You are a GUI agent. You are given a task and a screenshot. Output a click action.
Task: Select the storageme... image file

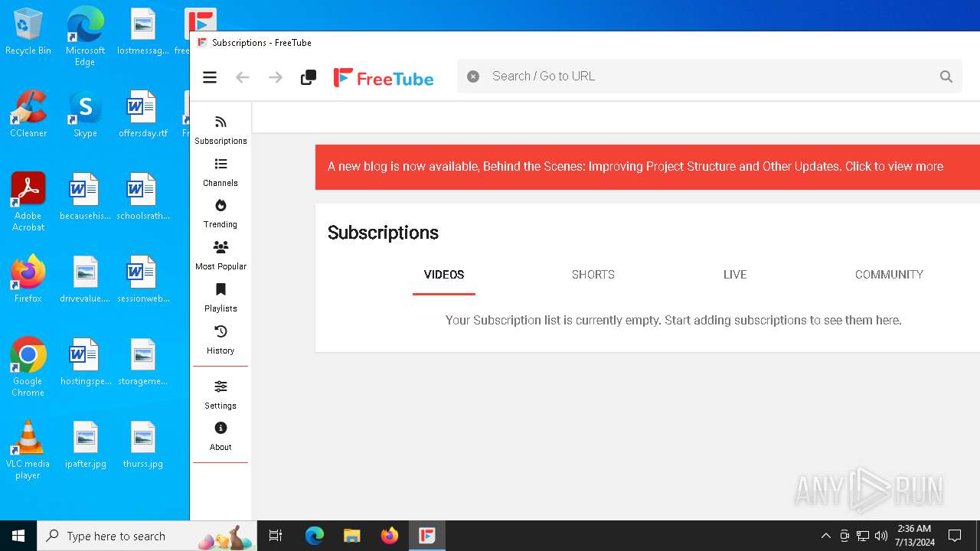pyautogui.click(x=142, y=362)
